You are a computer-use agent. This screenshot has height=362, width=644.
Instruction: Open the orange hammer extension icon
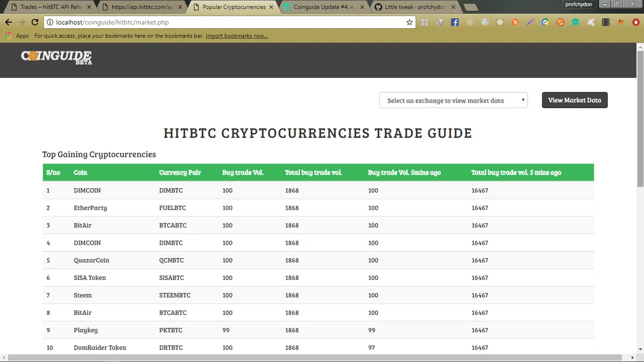point(560,22)
